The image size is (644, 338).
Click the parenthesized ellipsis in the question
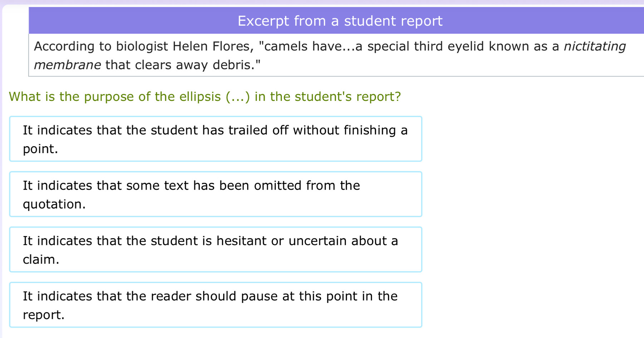pyautogui.click(x=238, y=97)
